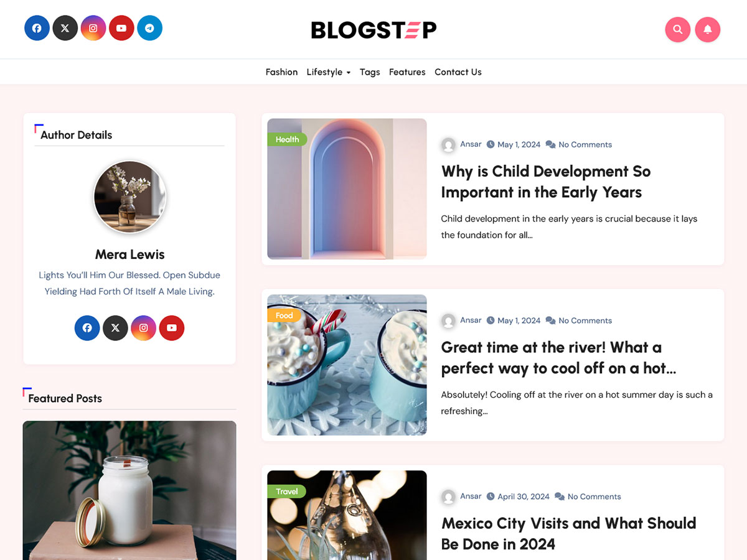Select the YouTube icon in the header
The image size is (747, 560).
tap(121, 28)
